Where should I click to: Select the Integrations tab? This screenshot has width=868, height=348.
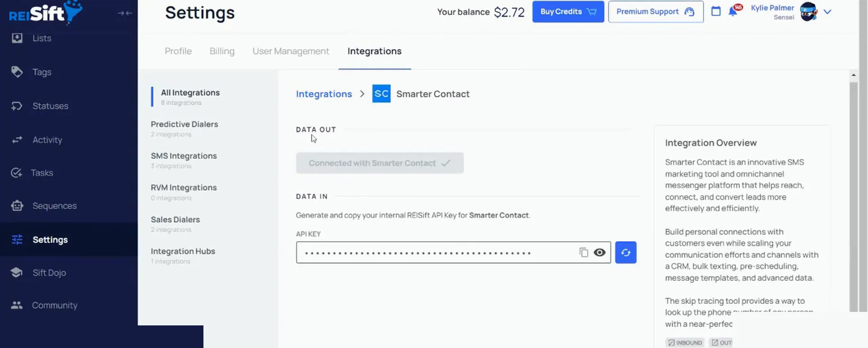(374, 52)
